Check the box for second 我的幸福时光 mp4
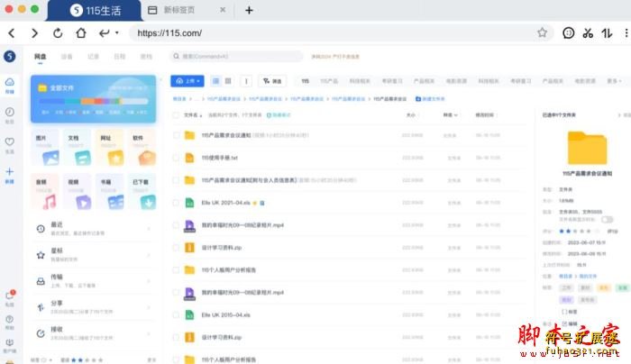The width and height of the screenshot is (631, 364). coord(176,293)
